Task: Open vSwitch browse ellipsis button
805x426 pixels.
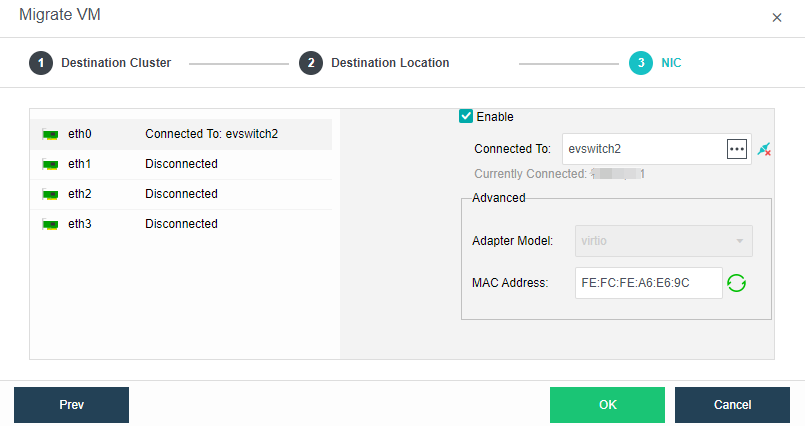Action: pyautogui.click(x=737, y=149)
